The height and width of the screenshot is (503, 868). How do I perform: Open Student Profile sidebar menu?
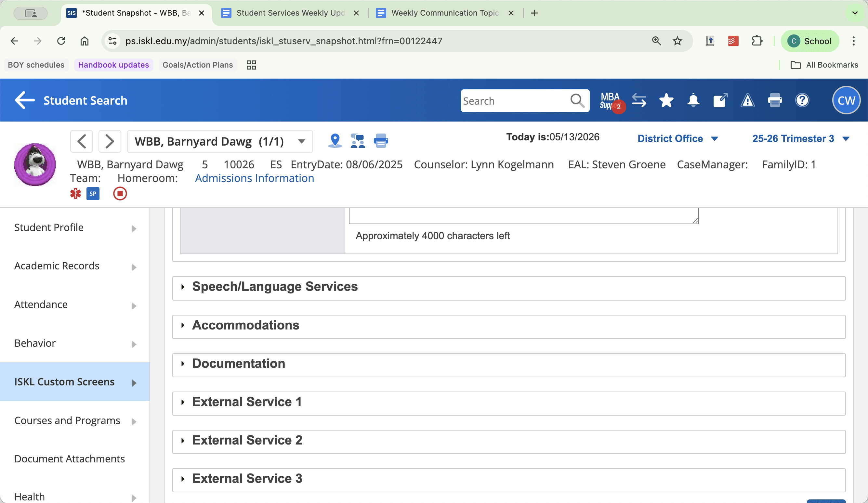click(x=75, y=227)
